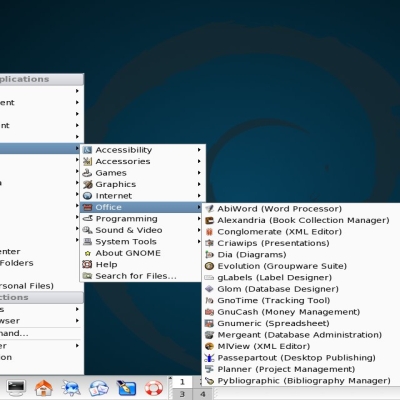Click the gLabels label designer icon

coord(209,278)
